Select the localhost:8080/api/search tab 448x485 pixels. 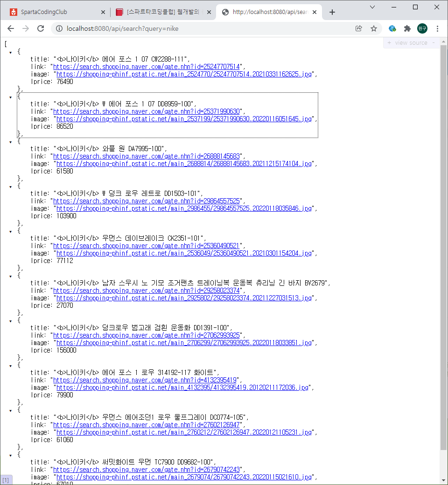pyautogui.click(x=269, y=12)
